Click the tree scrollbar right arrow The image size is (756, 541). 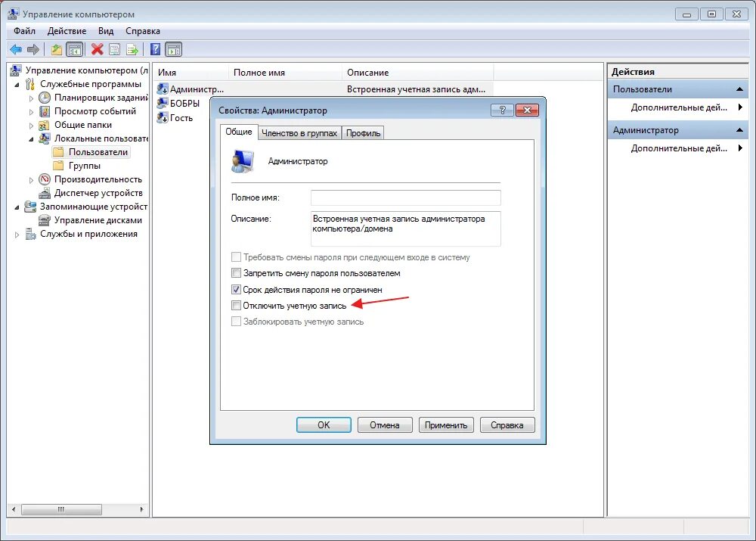(142, 509)
